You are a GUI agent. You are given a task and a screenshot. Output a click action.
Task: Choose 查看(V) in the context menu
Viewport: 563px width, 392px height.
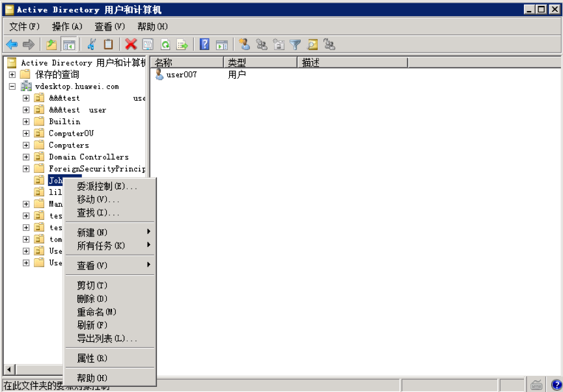(x=110, y=265)
